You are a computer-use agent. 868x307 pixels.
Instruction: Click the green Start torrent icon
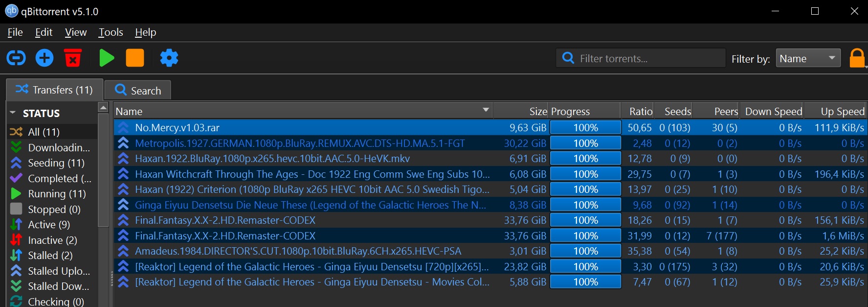[107, 58]
